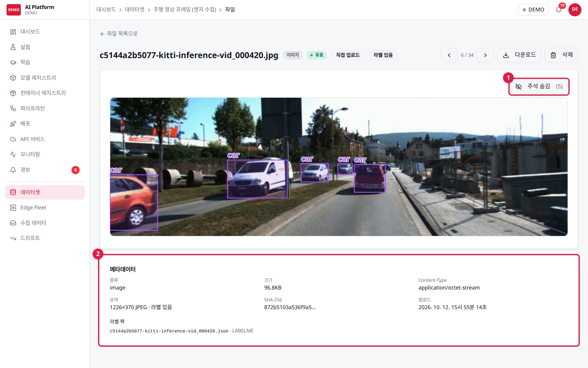Go back via 파일 목록으로 link
This screenshot has height=368, width=588.
119,34
